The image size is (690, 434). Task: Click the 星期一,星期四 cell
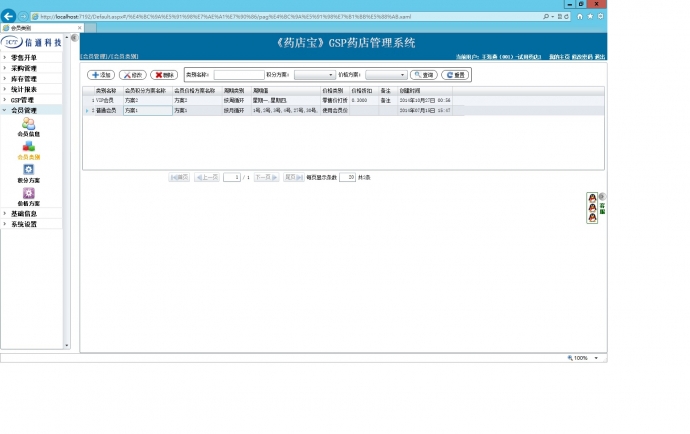(286, 100)
